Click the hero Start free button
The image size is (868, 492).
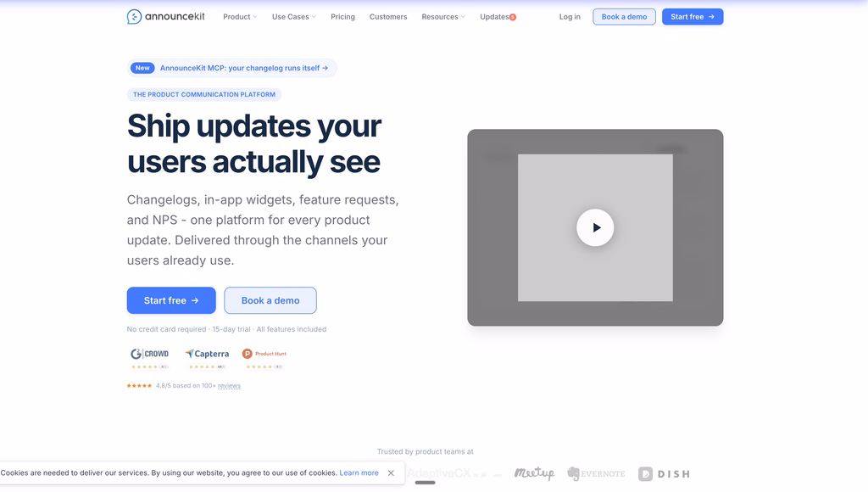click(171, 300)
